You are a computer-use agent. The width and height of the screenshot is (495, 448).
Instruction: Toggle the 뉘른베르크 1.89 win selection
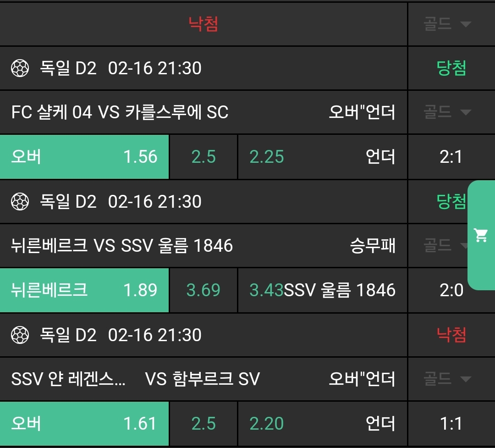coord(84,290)
